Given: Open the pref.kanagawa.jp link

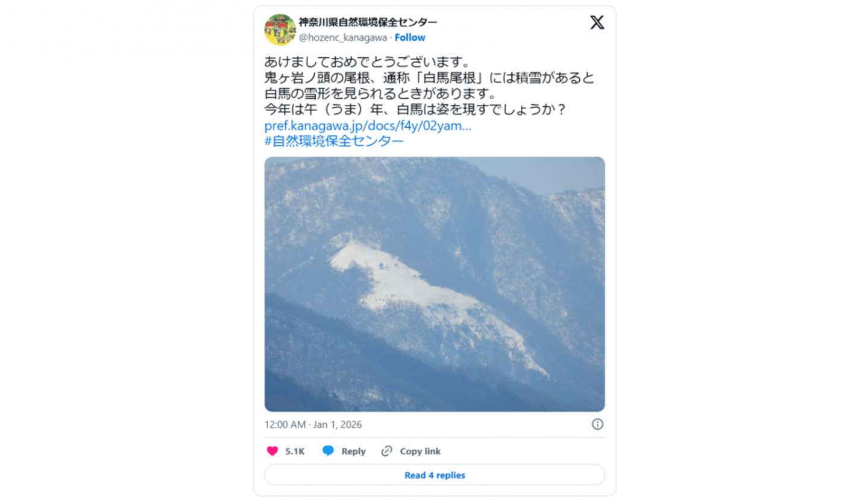Looking at the screenshot, I should (368, 127).
